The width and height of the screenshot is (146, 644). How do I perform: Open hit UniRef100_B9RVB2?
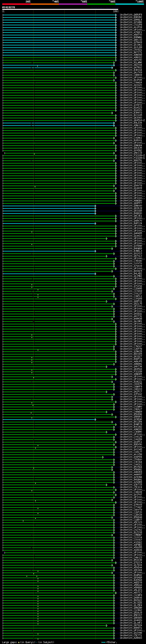[x=131, y=17]
